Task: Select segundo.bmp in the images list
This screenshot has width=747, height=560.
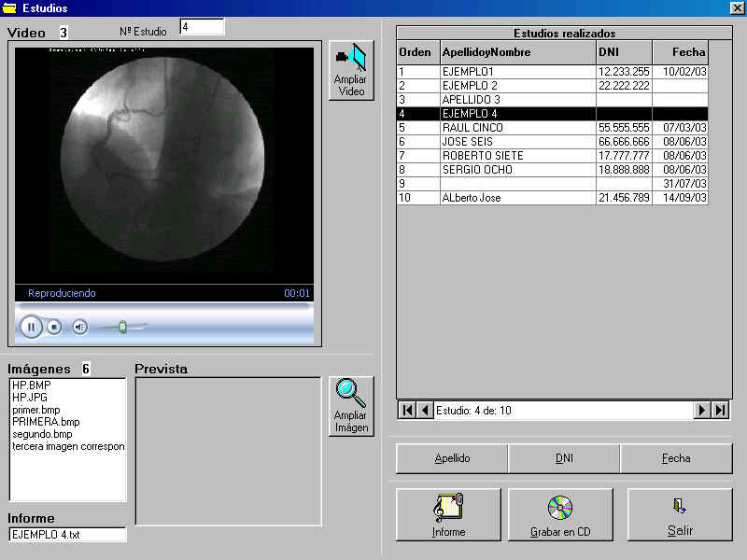Action: click(x=42, y=434)
